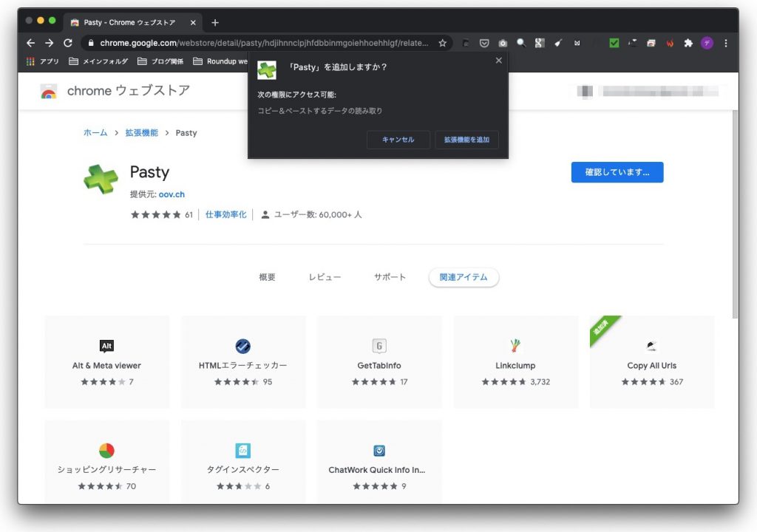757x532 pixels.
Task: Open the purple profile avatar
Action: point(707,43)
